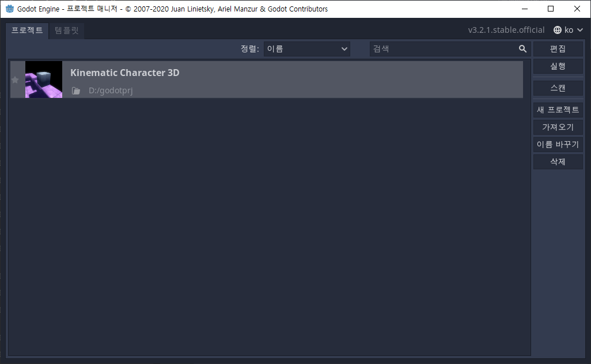Close the Godot project manager window
This screenshot has height=364, width=591.
(x=577, y=9)
